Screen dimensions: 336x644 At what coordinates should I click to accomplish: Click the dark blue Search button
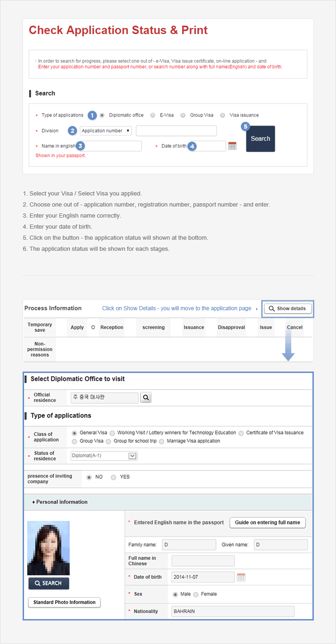pos(260,139)
